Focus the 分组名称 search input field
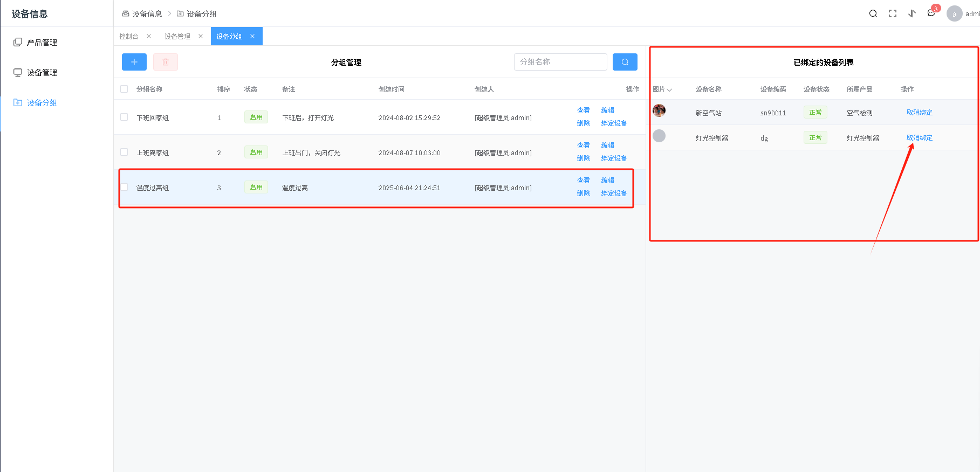 (560, 62)
